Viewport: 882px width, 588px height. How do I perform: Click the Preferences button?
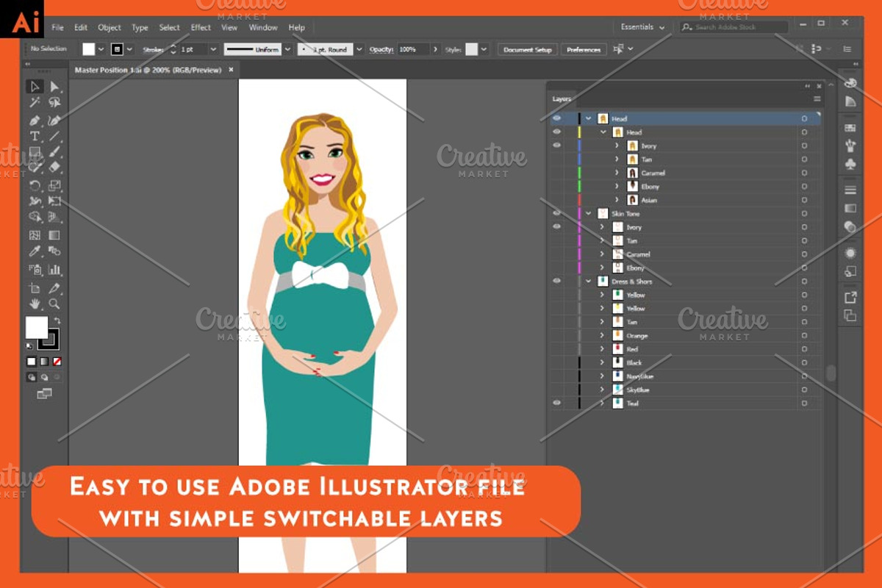[584, 50]
